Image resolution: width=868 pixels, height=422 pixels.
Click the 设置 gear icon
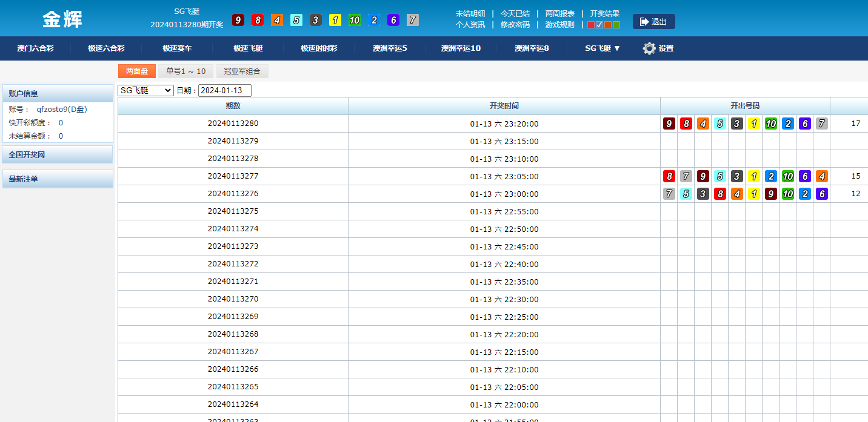coord(649,48)
